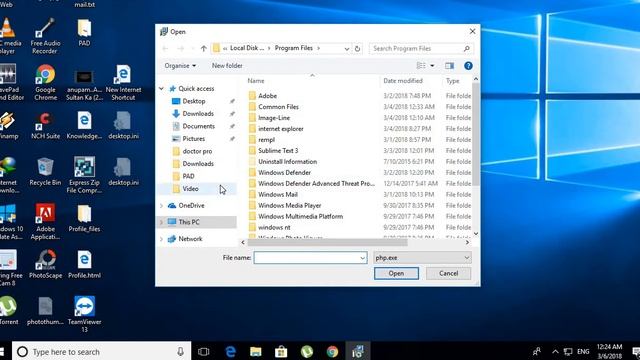Click the Back navigation arrow

(x=165, y=49)
